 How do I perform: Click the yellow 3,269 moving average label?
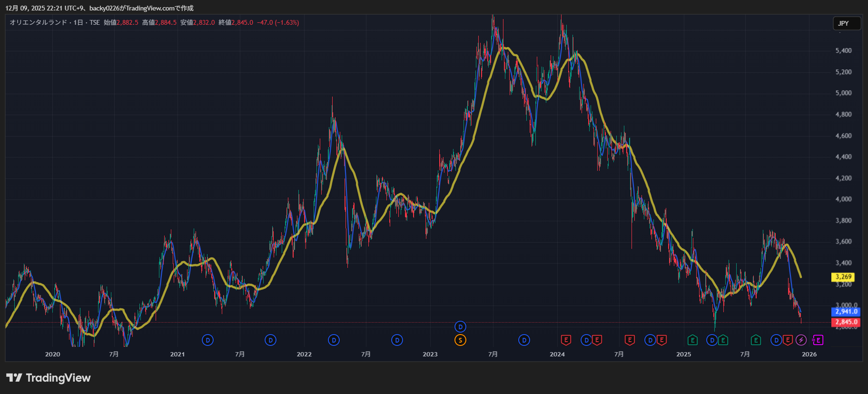(x=843, y=277)
